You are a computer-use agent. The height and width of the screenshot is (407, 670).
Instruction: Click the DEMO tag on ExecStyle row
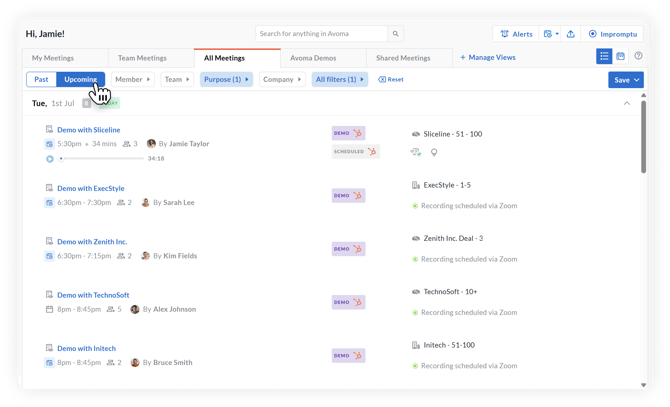(x=348, y=196)
